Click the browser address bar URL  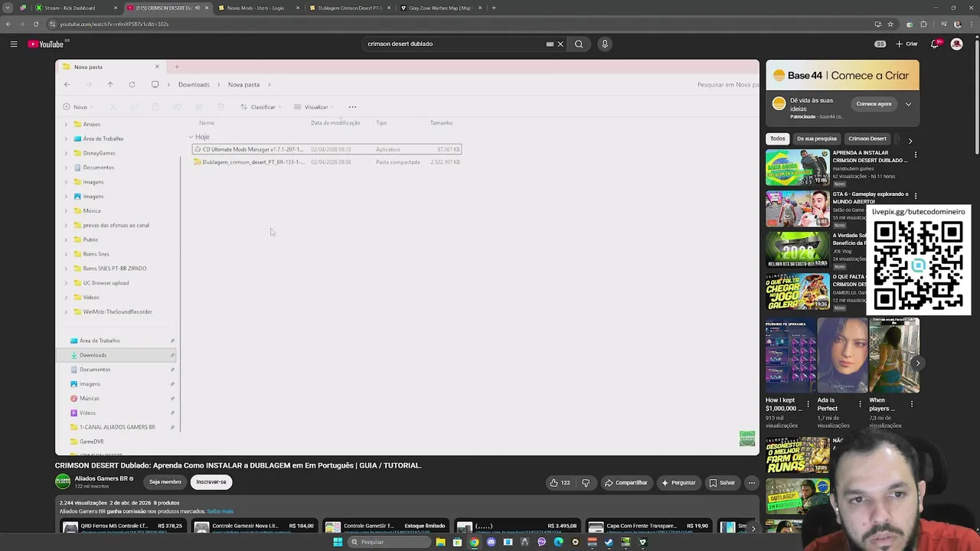pos(114,24)
